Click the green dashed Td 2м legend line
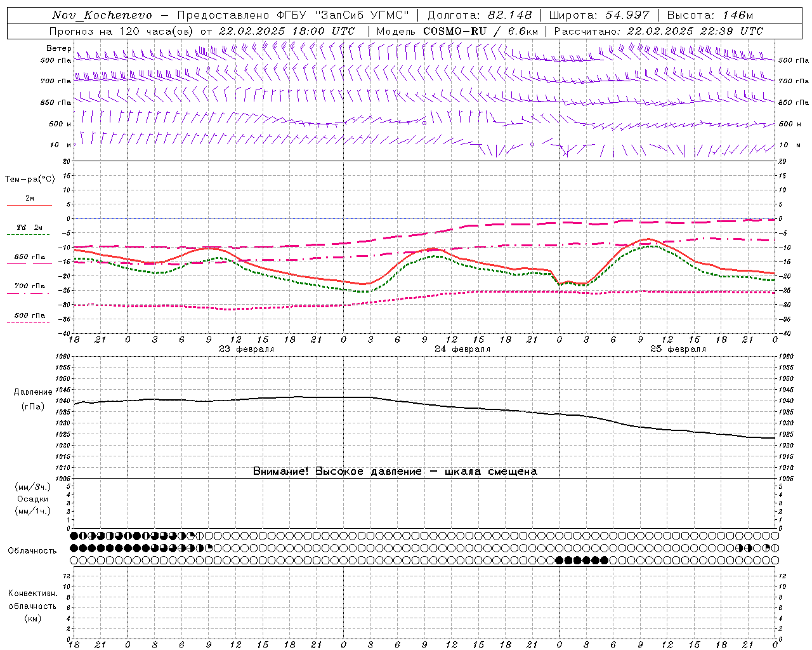 tap(29, 234)
